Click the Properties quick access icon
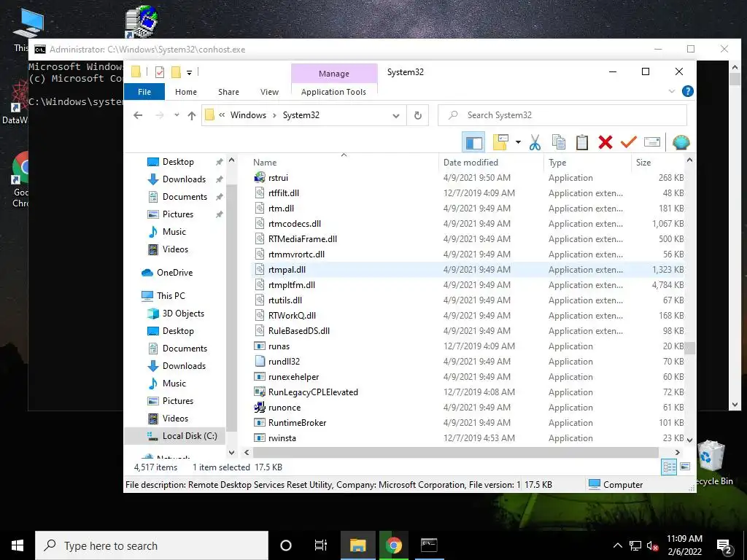The width and height of the screenshot is (747, 560). (x=160, y=72)
